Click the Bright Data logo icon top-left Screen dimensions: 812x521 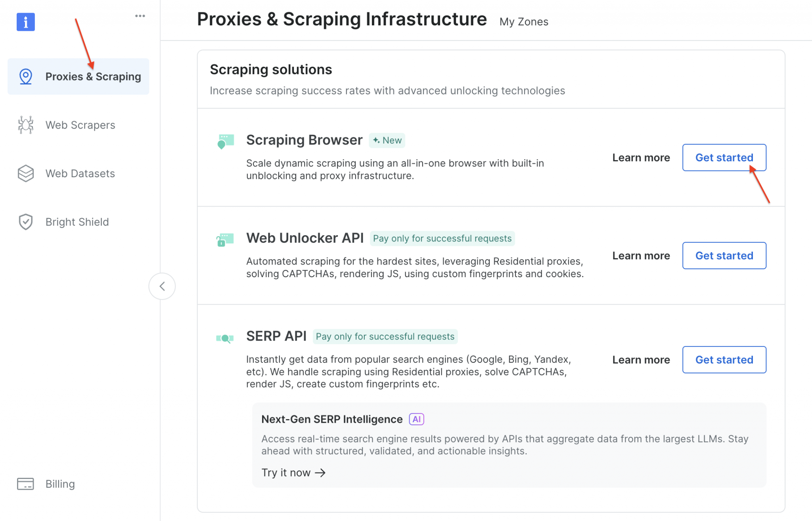[x=26, y=22]
